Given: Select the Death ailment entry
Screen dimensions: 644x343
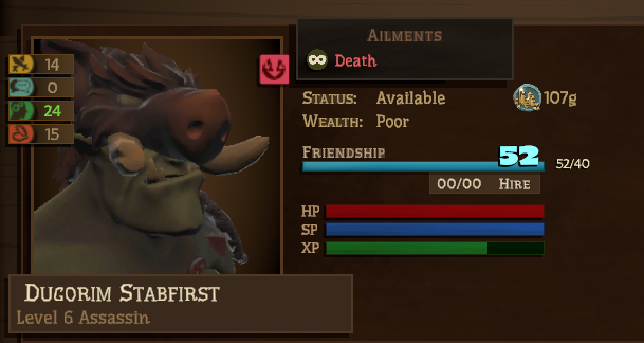Looking at the screenshot, I should point(342,60).
